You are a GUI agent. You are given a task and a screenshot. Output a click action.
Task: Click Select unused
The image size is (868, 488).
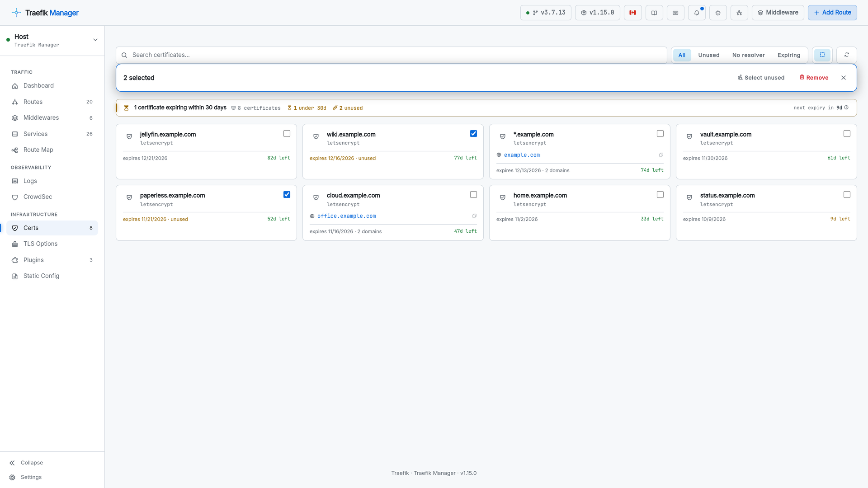pos(761,78)
